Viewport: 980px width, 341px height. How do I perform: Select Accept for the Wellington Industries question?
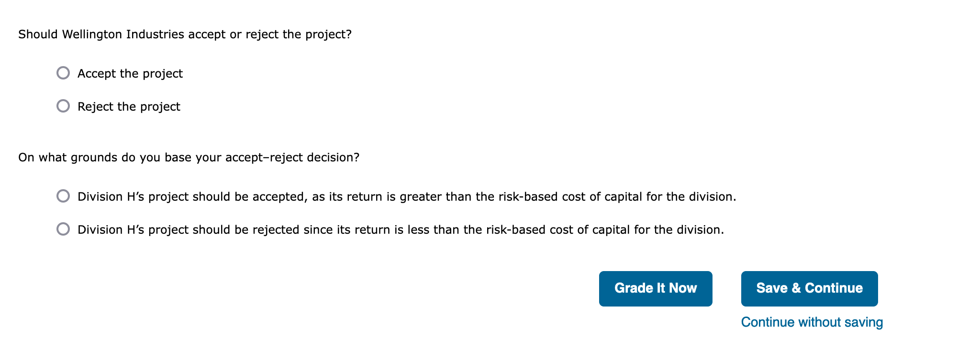tap(63, 73)
